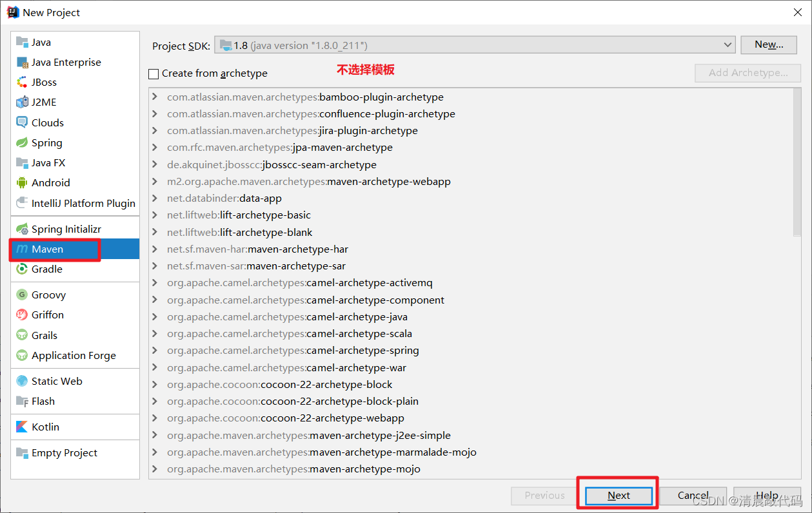Expand jira-plugin-archetype entry
Viewport: 812px width, 513px height.
pos(155,131)
